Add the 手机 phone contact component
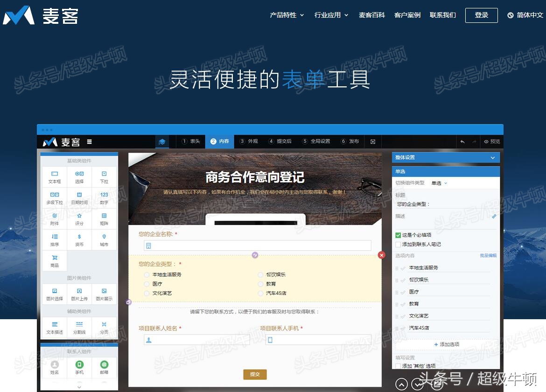 click(x=79, y=368)
